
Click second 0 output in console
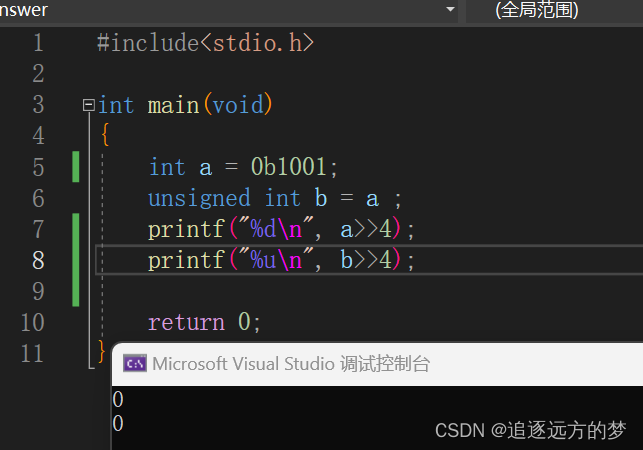click(118, 423)
